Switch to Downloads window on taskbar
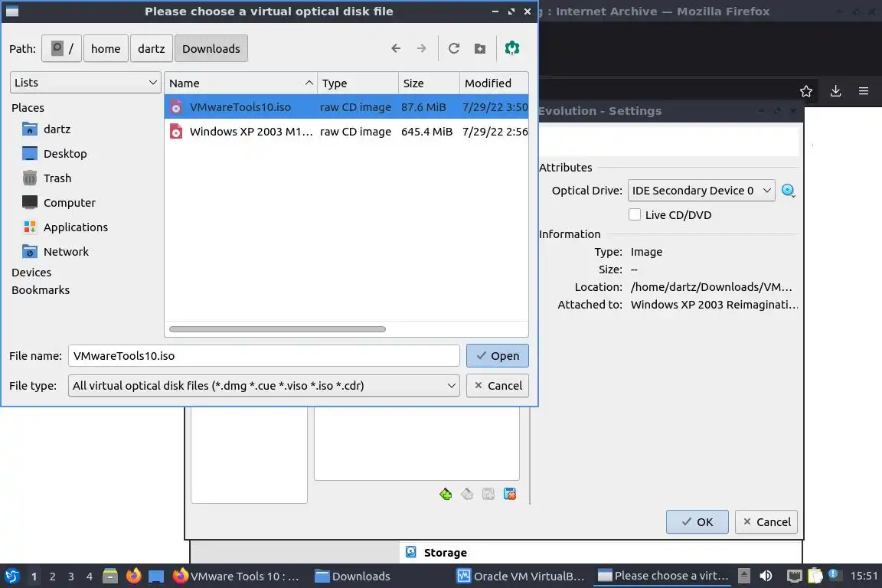 pos(353,577)
